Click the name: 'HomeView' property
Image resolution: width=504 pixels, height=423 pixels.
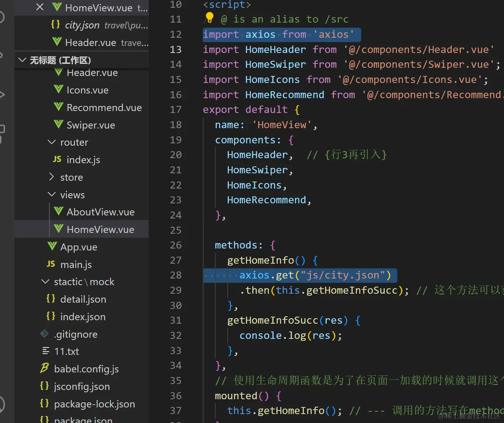pos(266,125)
